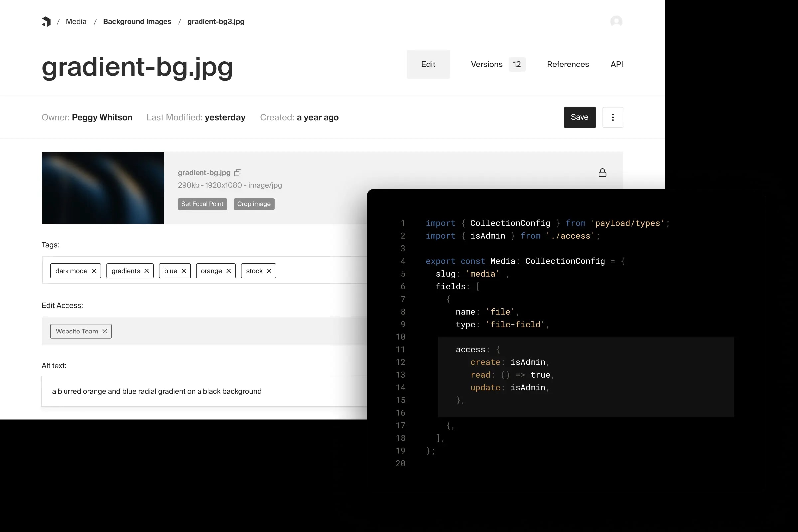Remove the orange tag

[x=229, y=271]
